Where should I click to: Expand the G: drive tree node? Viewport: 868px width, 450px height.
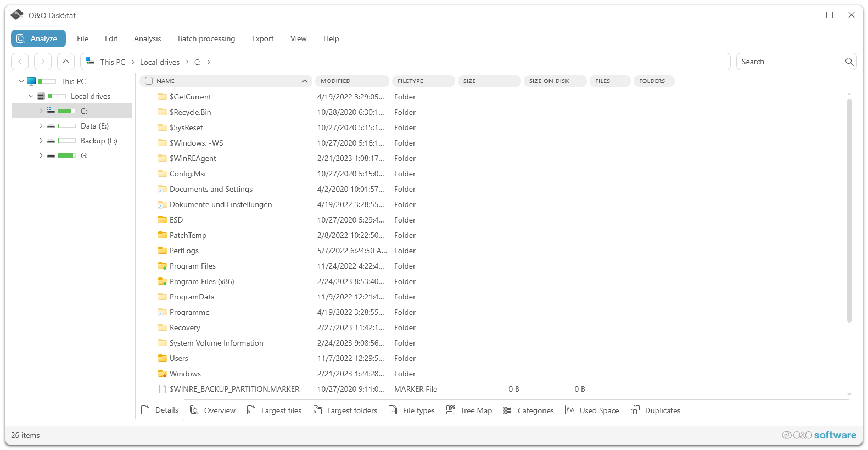[41, 155]
